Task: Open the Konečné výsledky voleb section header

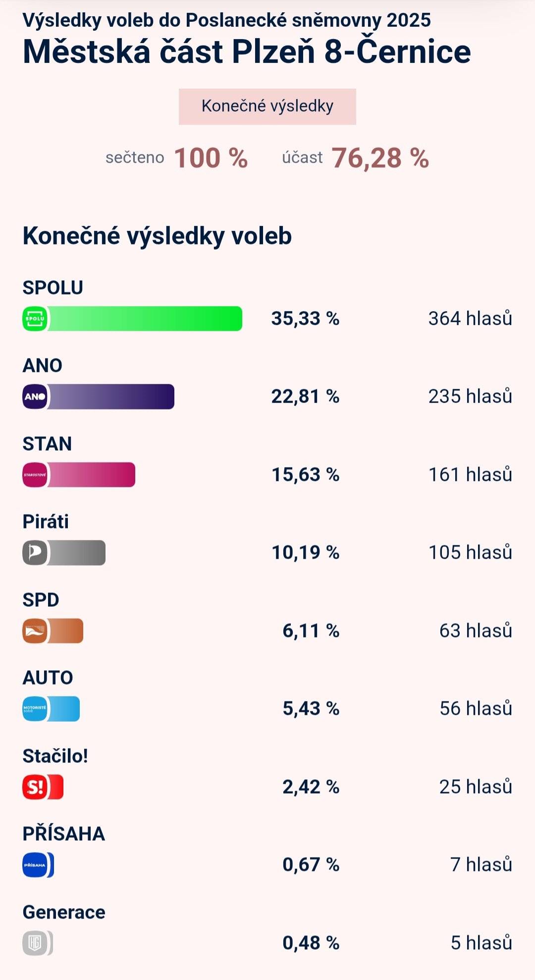Action: [157, 235]
